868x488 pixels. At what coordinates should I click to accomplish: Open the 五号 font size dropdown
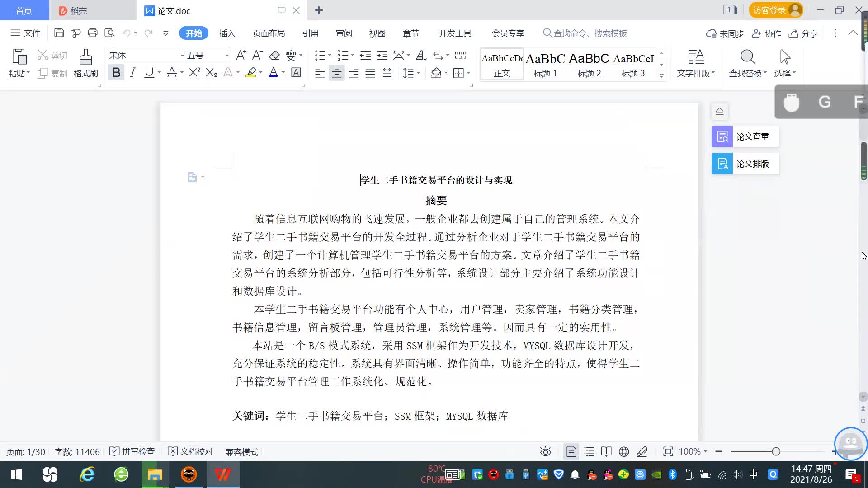pos(227,56)
